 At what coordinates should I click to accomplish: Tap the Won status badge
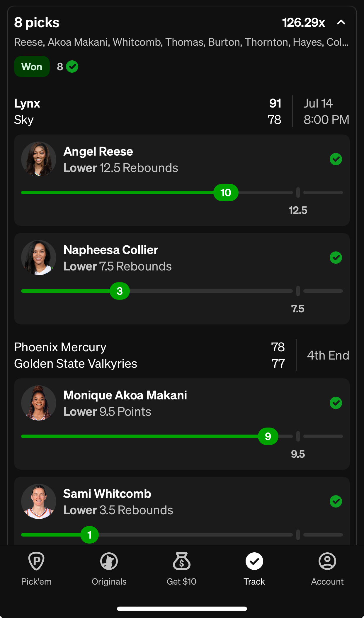coord(32,67)
